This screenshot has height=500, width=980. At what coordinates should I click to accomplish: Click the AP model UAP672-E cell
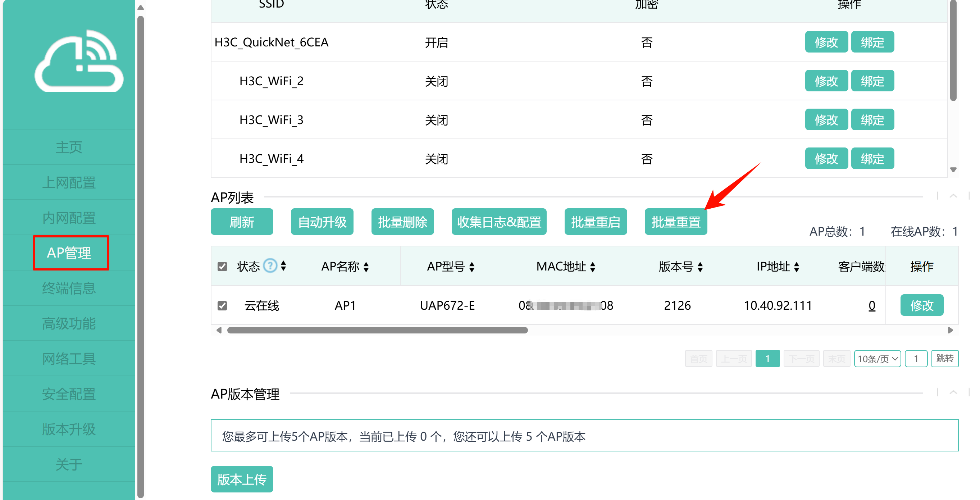pyautogui.click(x=447, y=305)
